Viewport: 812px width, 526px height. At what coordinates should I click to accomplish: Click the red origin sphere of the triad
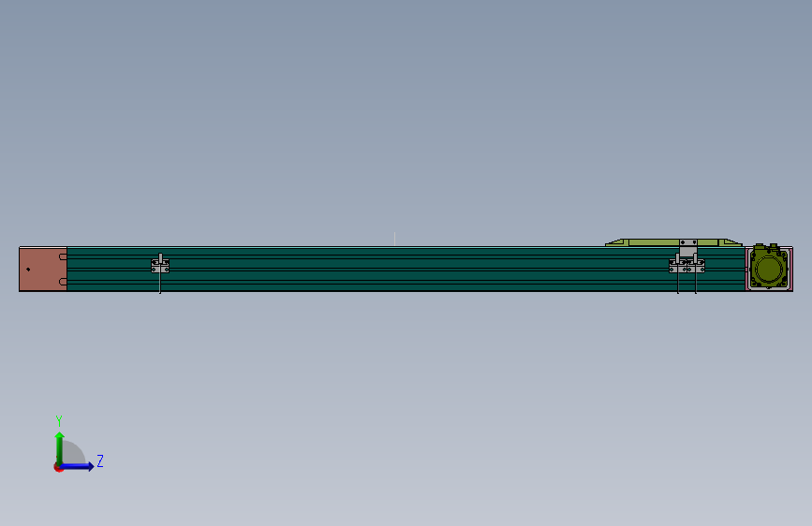(58, 467)
